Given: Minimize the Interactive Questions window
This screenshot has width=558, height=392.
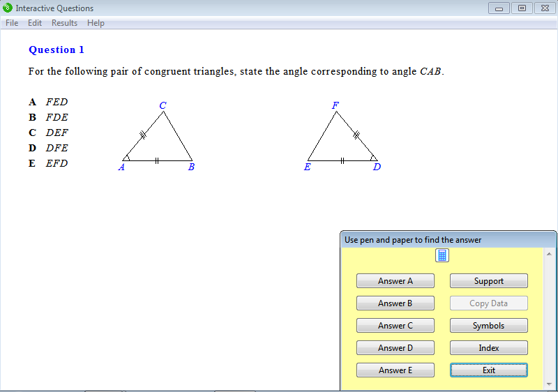Looking at the screenshot, I should click(499, 8).
